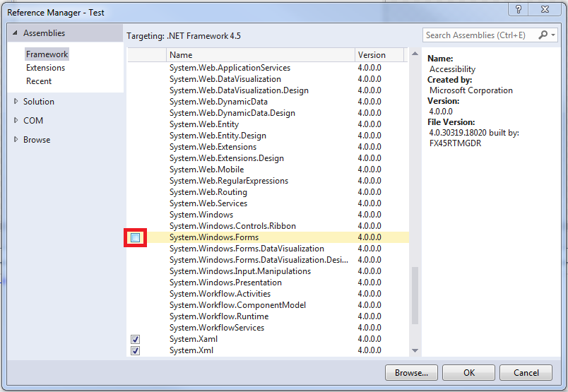The width and height of the screenshot is (568, 392).
Task: Select System.Web.Extensions.Design row
Action: click(x=268, y=158)
